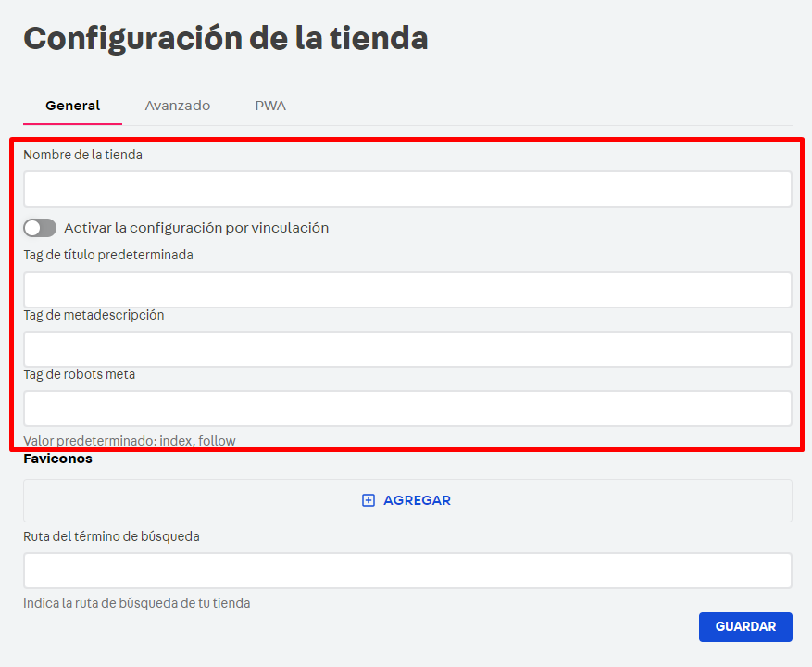The height and width of the screenshot is (667, 812).
Task: Click the Ruta del término de búsqueda field
Action: point(406,570)
